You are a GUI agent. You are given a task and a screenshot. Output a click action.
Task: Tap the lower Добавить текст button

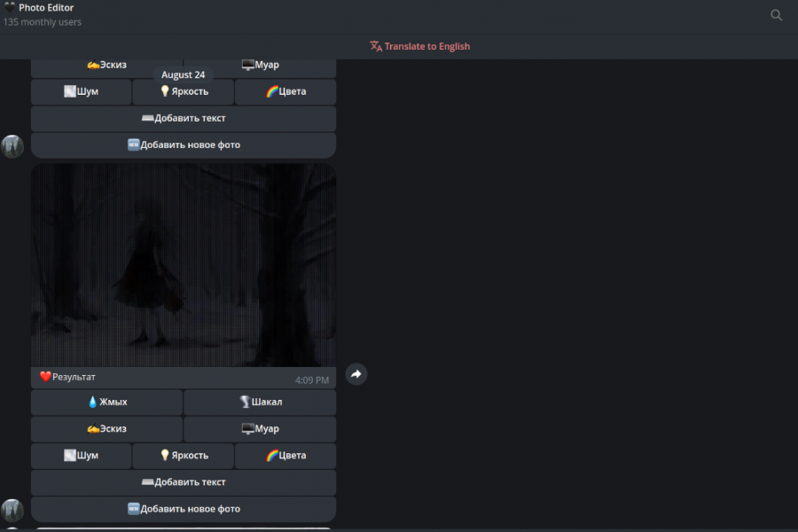point(184,482)
